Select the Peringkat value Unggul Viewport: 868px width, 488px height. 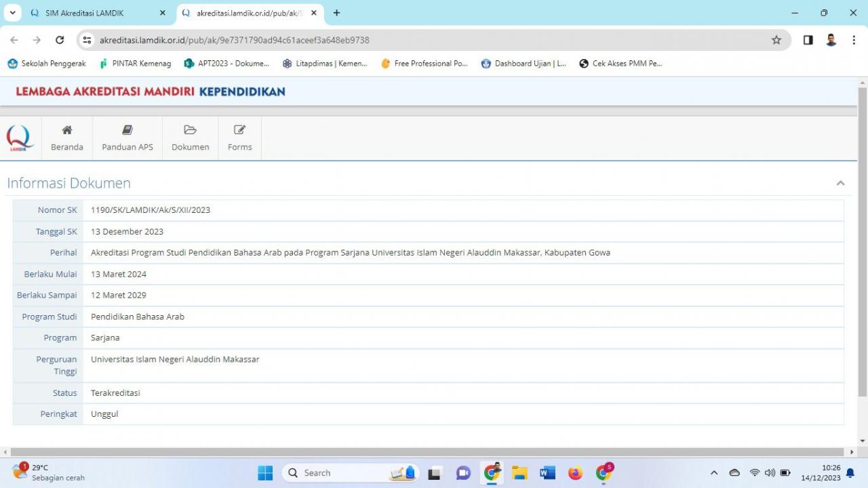click(104, 414)
